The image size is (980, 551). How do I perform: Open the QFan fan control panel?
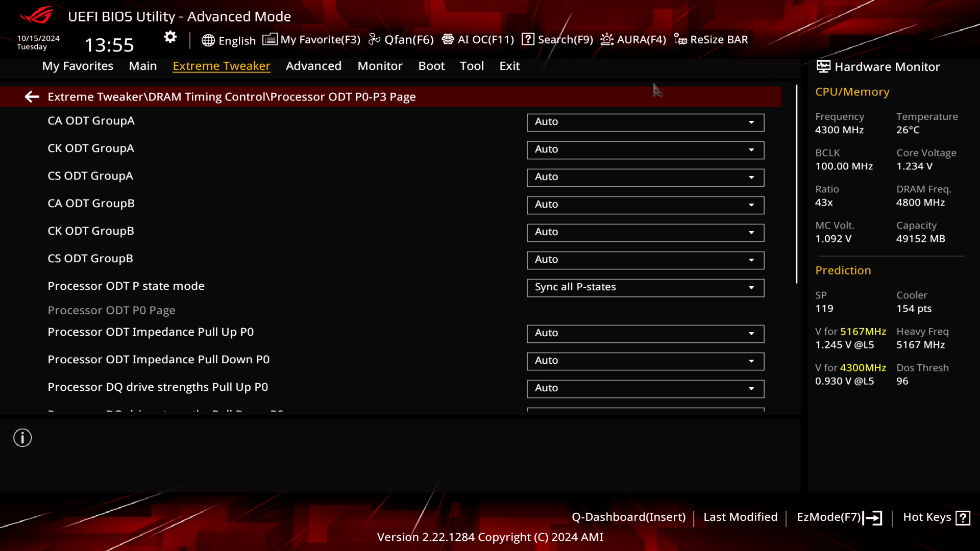(x=402, y=39)
